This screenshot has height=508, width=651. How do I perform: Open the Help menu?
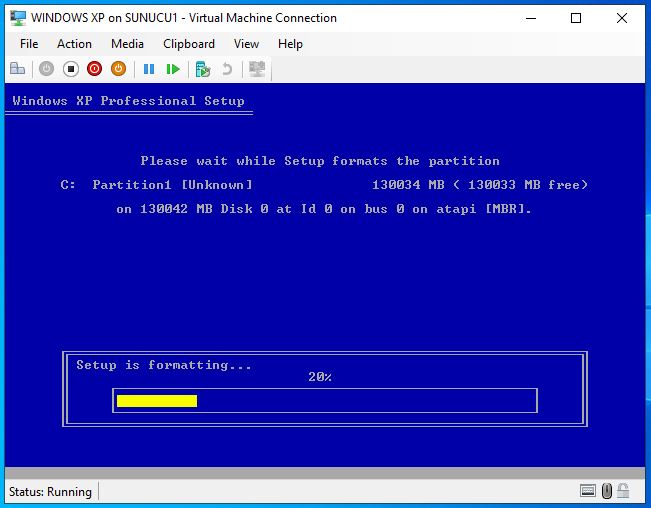pyautogui.click(x=290, y=44)
